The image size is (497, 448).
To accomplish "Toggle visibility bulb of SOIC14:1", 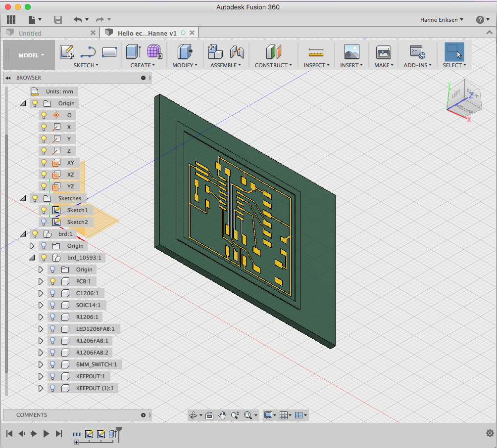I will click(x=52, y=305).
